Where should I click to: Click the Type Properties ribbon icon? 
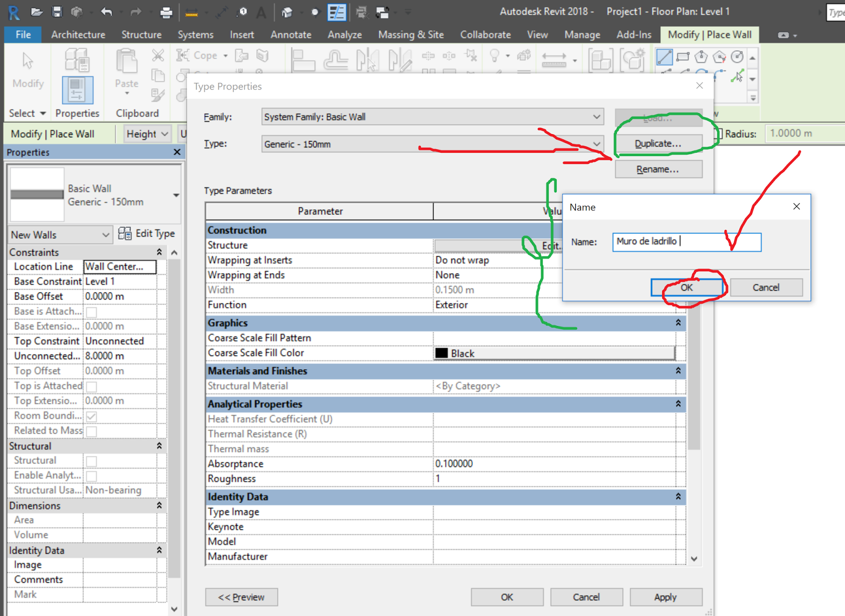click(x=77, y=60)
